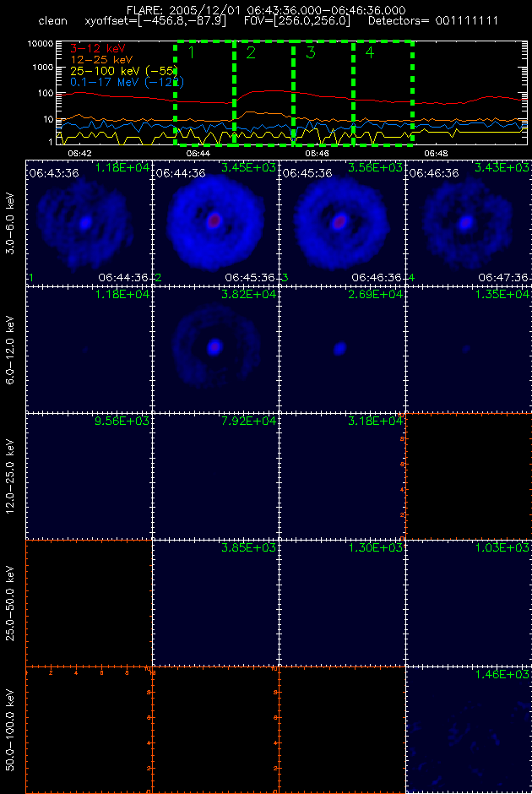Image resolution: width=532 pixels, height=794 pixels.
Task: Click interval label 1 in the lightcurve plot
Action: [x=192, y=52]
